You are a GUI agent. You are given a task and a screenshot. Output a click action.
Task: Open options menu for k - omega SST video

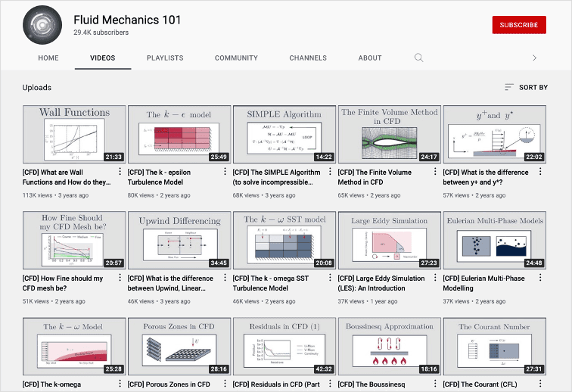330,278
